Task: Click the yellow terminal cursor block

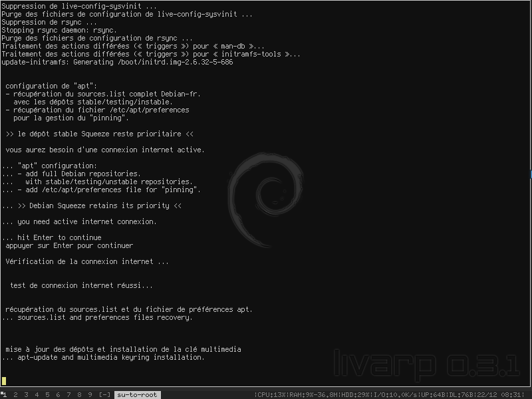Action: pos(4,381)
